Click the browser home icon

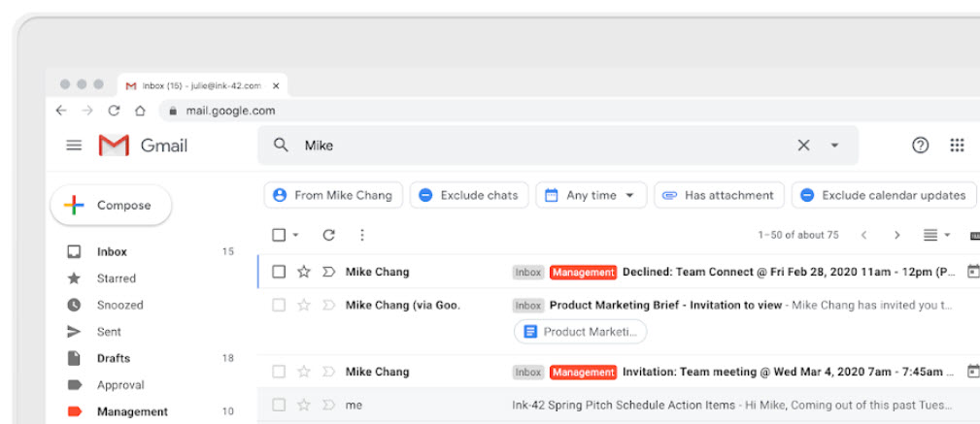pos(140,111)
